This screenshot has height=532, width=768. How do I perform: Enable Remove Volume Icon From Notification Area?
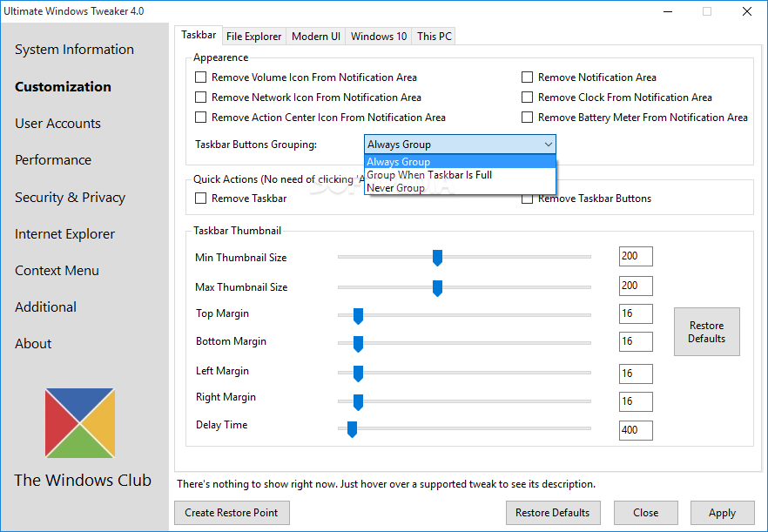coord(201,77)
